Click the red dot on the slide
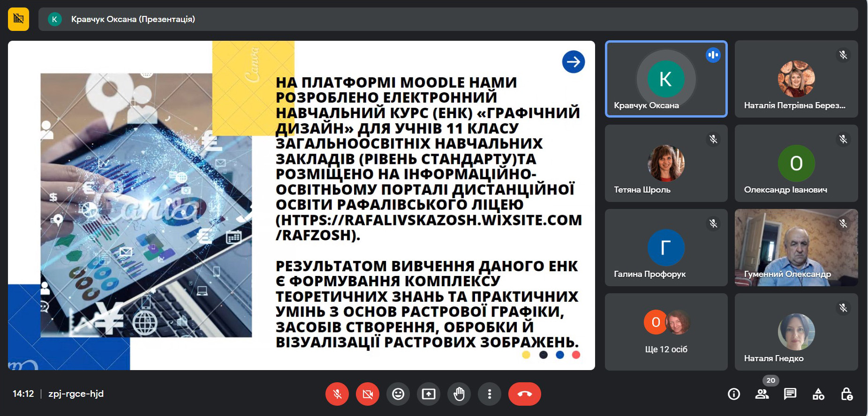 pos(576,355)
